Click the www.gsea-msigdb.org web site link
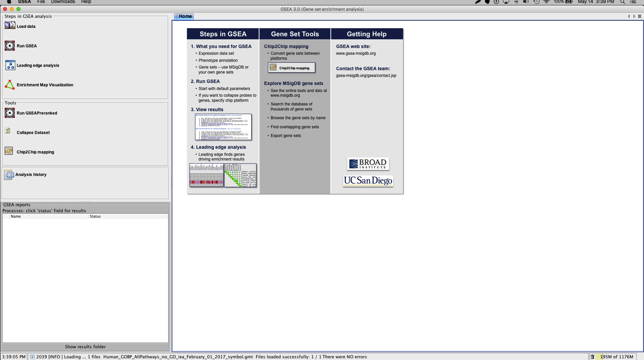Viewport: 644px width, 360px height. 356,53
